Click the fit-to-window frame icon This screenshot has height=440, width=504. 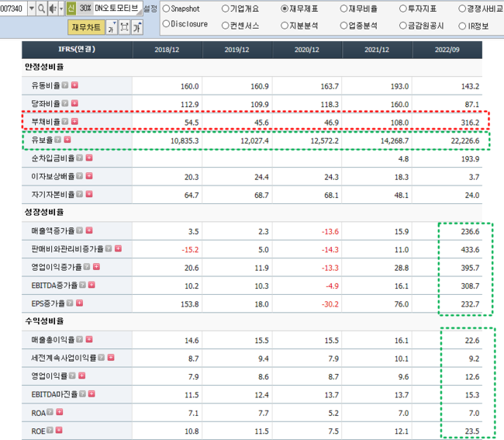click(124, 27)
